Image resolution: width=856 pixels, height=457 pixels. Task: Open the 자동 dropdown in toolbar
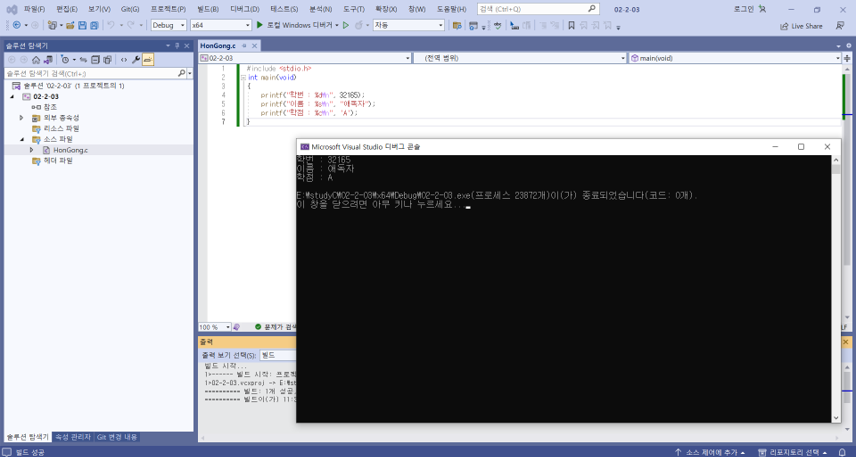pyautogui.click(x=408, y=25)
